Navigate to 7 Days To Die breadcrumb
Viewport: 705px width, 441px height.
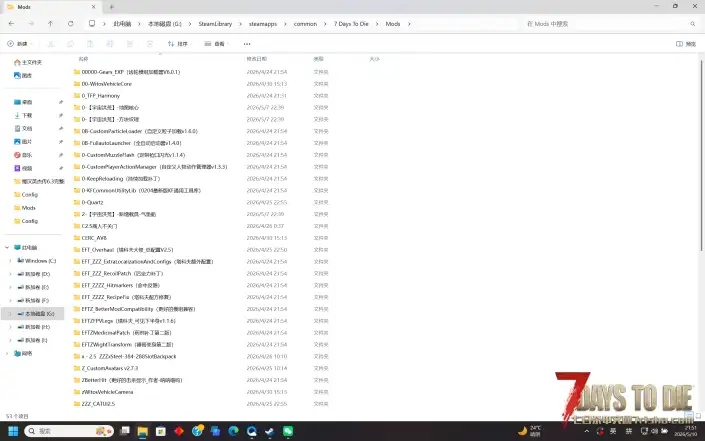351,24
